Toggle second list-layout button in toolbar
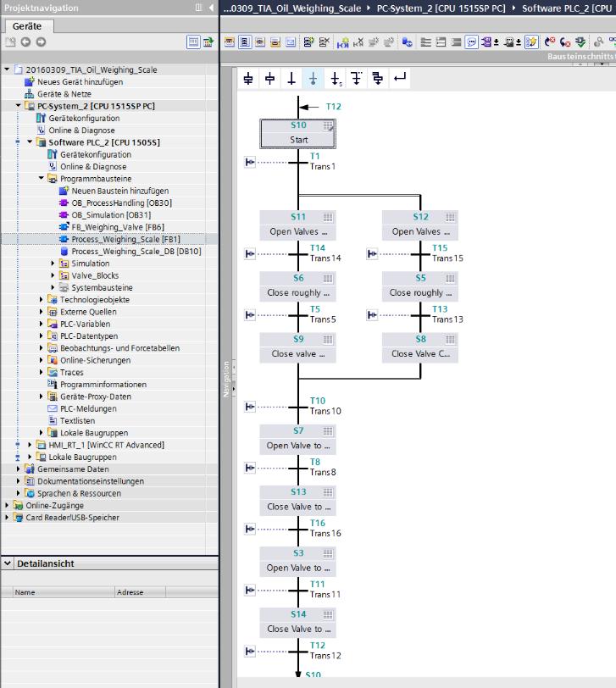The image size is (616, 688). point(441,42)
